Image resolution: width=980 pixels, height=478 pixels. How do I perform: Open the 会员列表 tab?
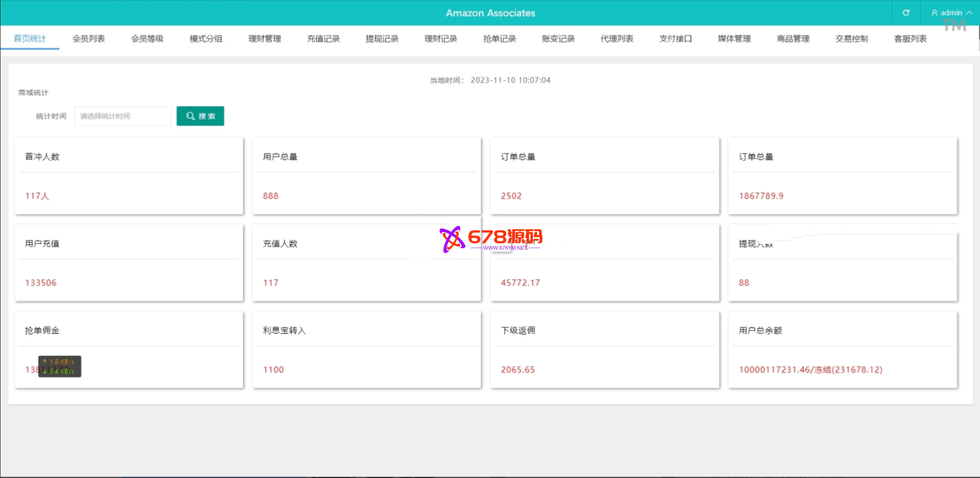point(89,39)
